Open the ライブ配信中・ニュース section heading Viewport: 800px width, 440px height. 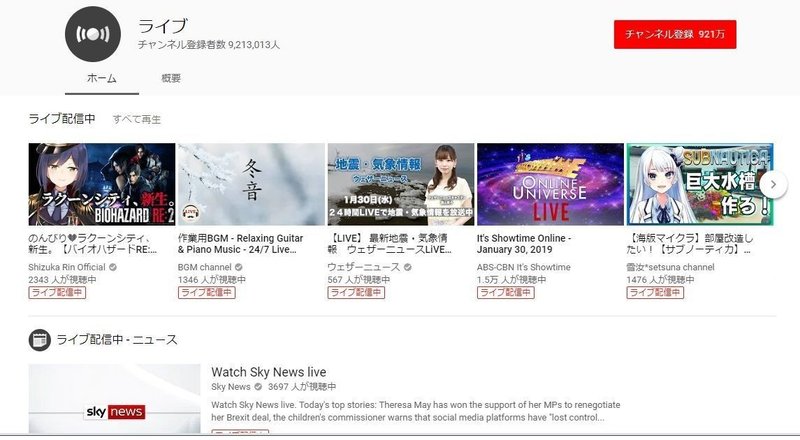[117, 340]
